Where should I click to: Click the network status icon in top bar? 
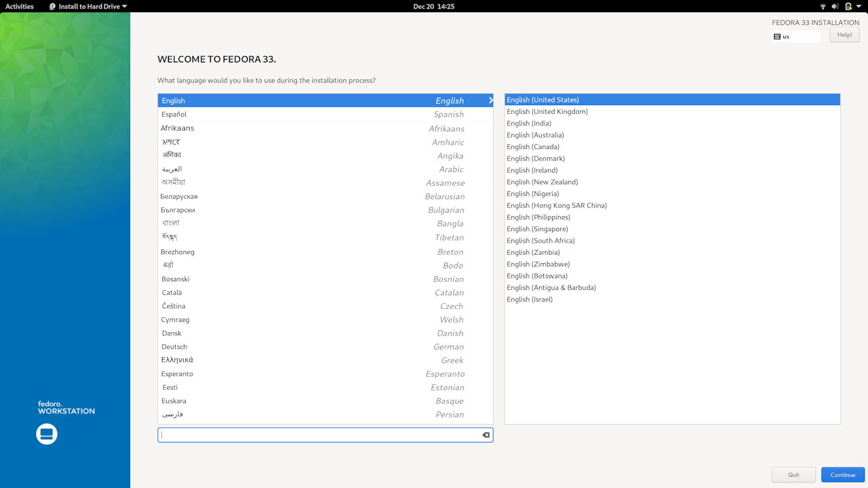coord(823,6)
